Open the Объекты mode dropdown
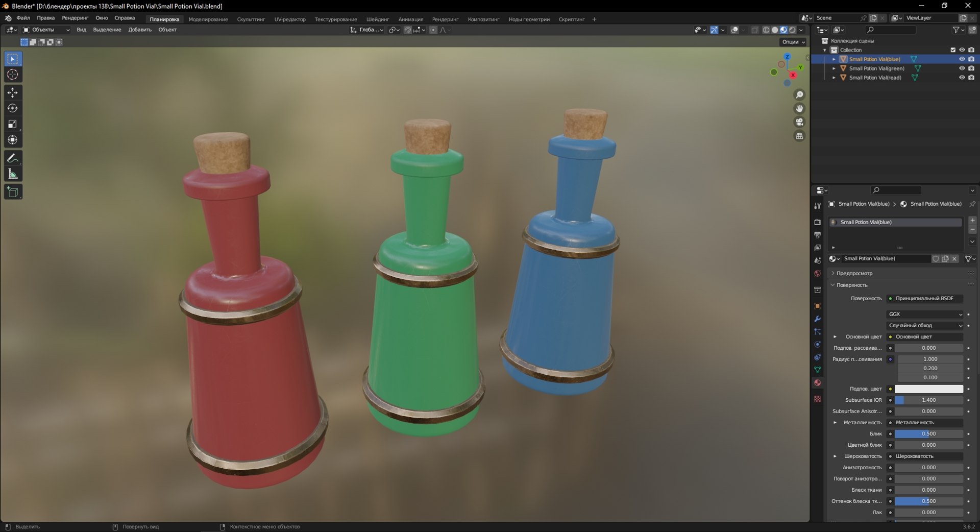The height and width of the screenshot is (532, 980). pyautogui.click(x=46, y=30)
